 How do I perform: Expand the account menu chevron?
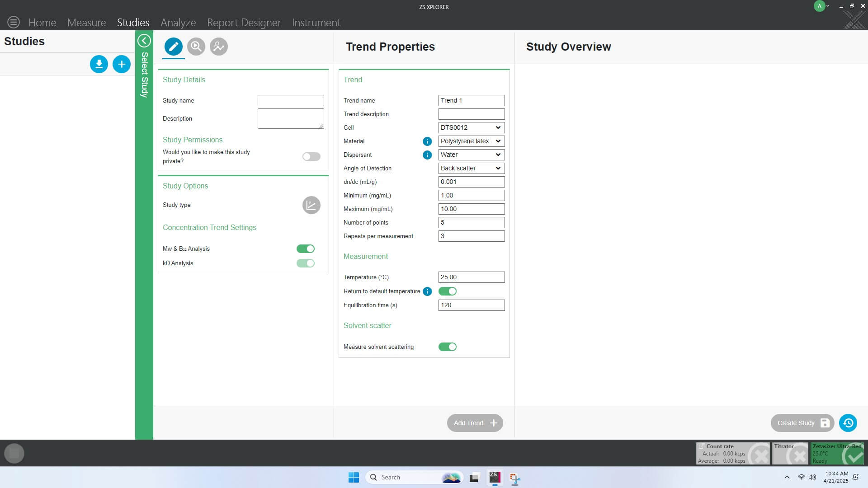828,6
